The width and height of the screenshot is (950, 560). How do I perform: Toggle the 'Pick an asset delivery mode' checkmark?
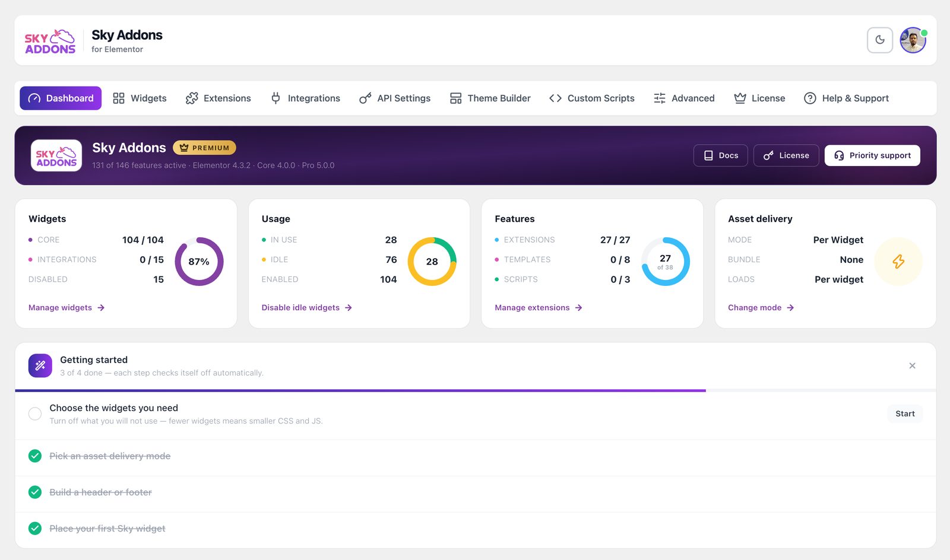[x=35, y=456]
